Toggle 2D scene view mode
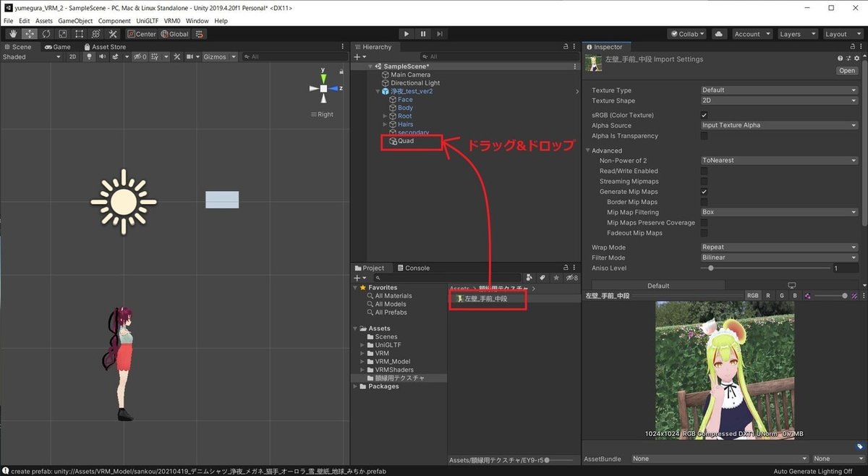 coord(72,56)
